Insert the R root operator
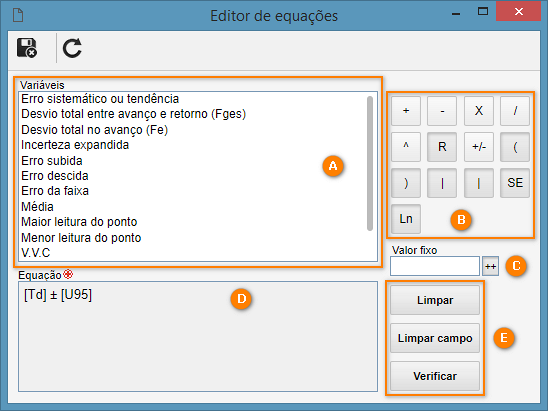Viewport: 548px width, 411px height. click(x=442, y=147)
